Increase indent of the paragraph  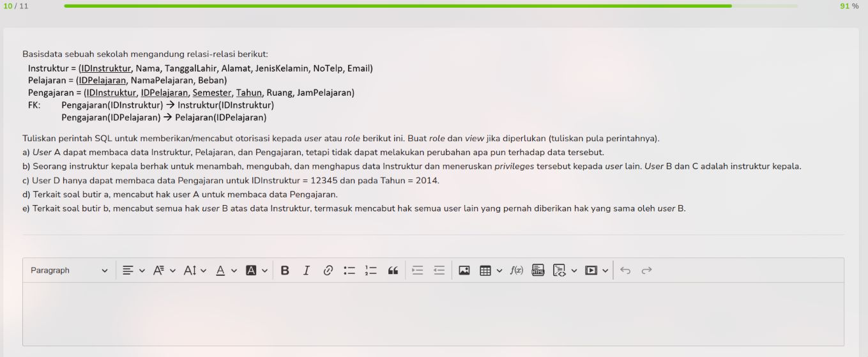click(x=418, y=271)
